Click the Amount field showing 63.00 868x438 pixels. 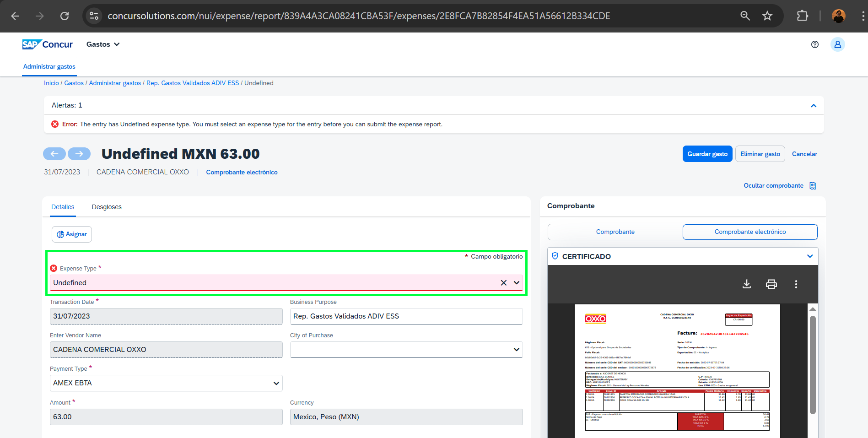coord(166,417)
